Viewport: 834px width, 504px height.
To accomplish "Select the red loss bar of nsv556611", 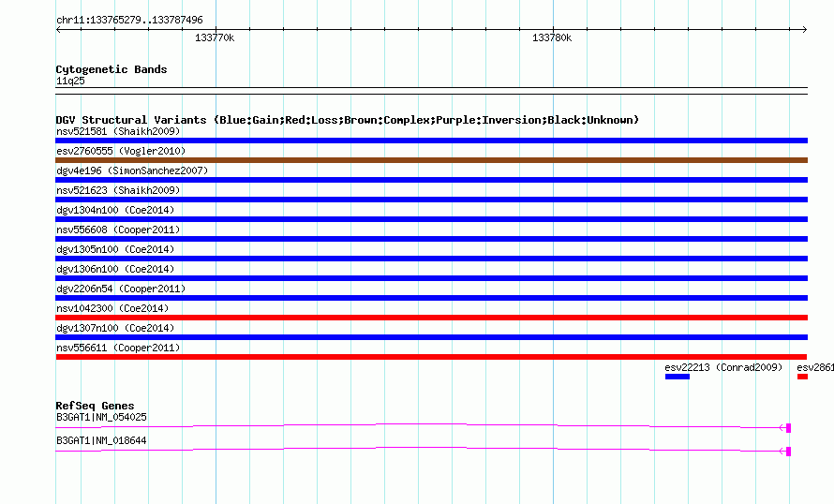I will click(431, 357).
